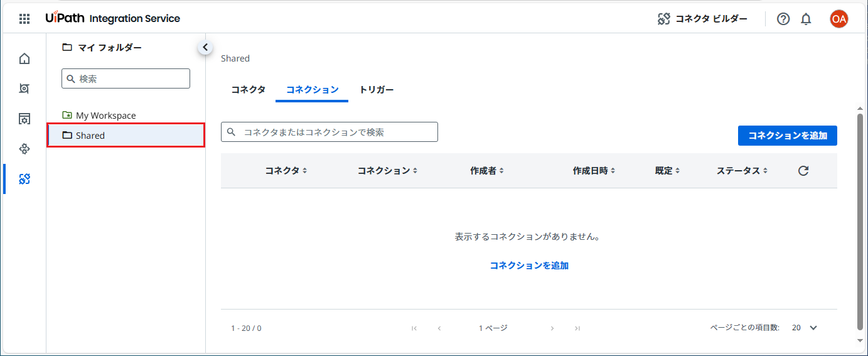
Task: Open the notifications bell icon
Action: pos(806,19)
